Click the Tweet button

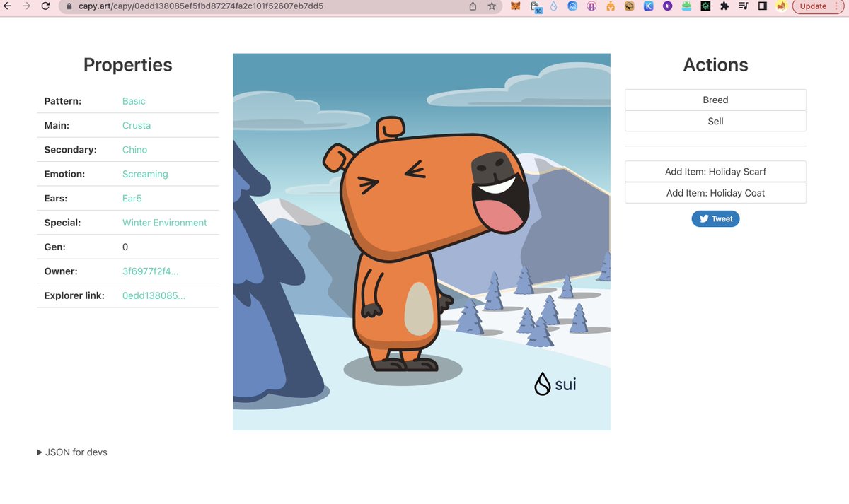click(x=715, y=218)
